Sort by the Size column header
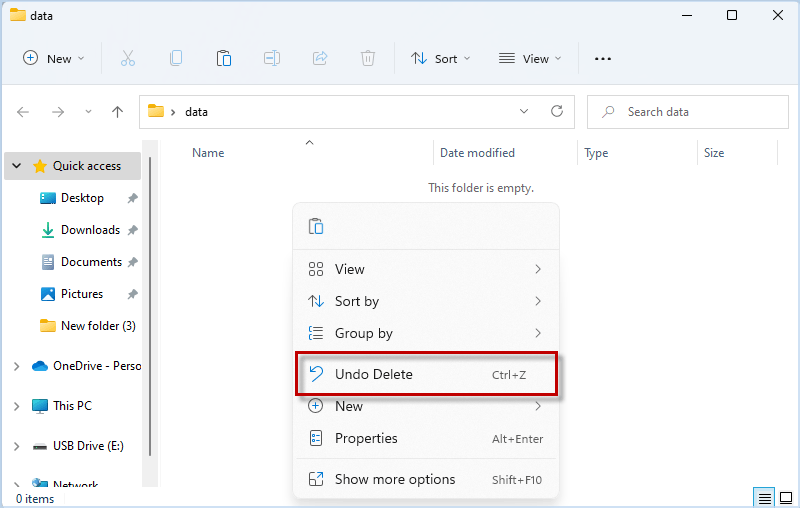800x508 pixels. point(714,153)
